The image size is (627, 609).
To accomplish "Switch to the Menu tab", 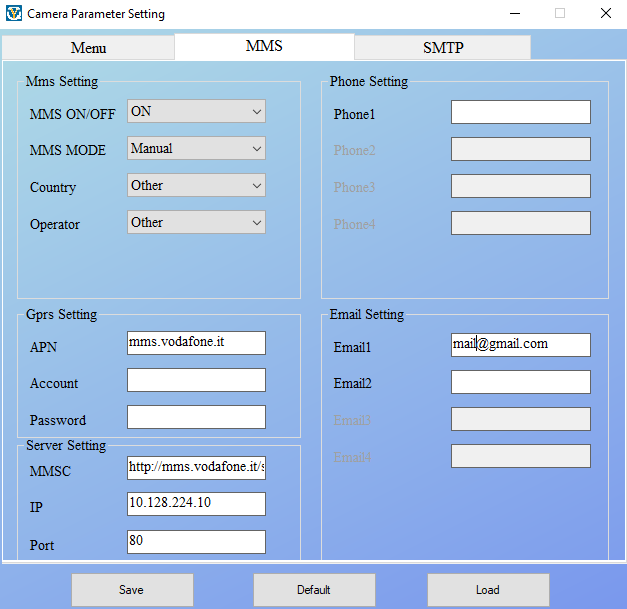I will 88,48.
